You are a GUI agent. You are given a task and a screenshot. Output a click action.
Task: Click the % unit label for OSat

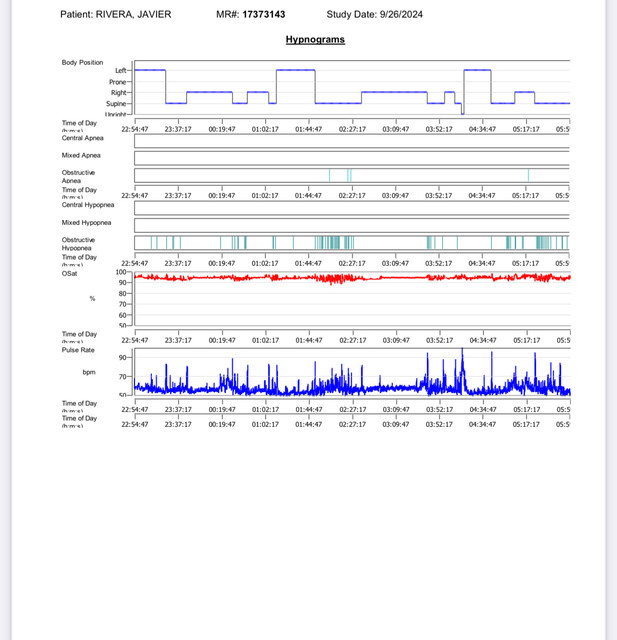(x=92, y=298)
